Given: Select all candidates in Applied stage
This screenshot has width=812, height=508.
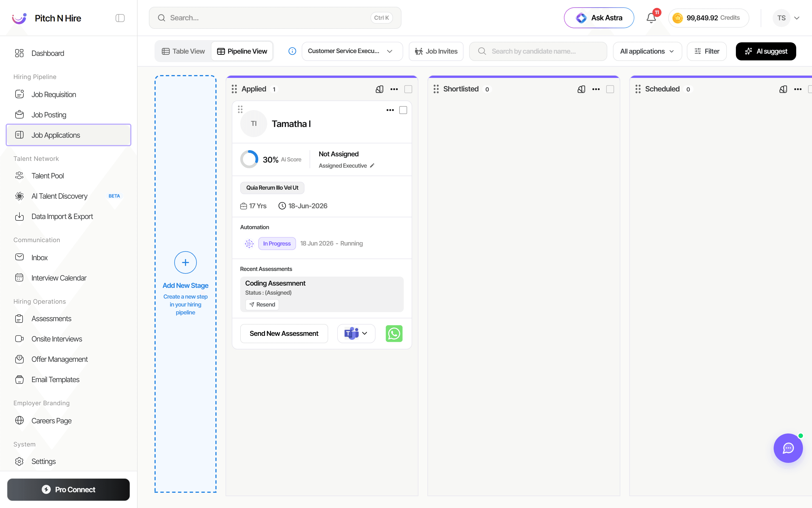Looking at the screenshot, I should click(408, 89).
